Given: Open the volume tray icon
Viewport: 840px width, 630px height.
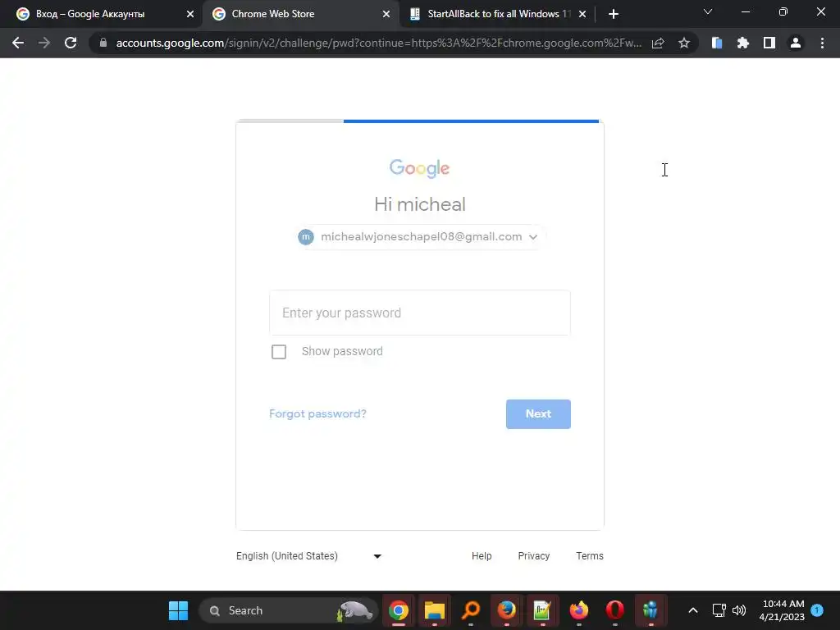Looking at the screenshot, I should pos(739,610).
